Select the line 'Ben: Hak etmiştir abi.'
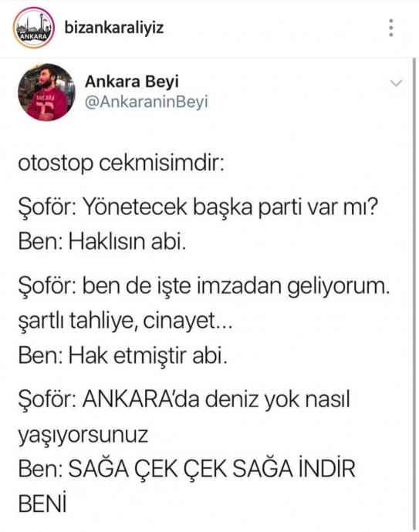This screenshot has height=532, width=419. click(x=123, y=356)
